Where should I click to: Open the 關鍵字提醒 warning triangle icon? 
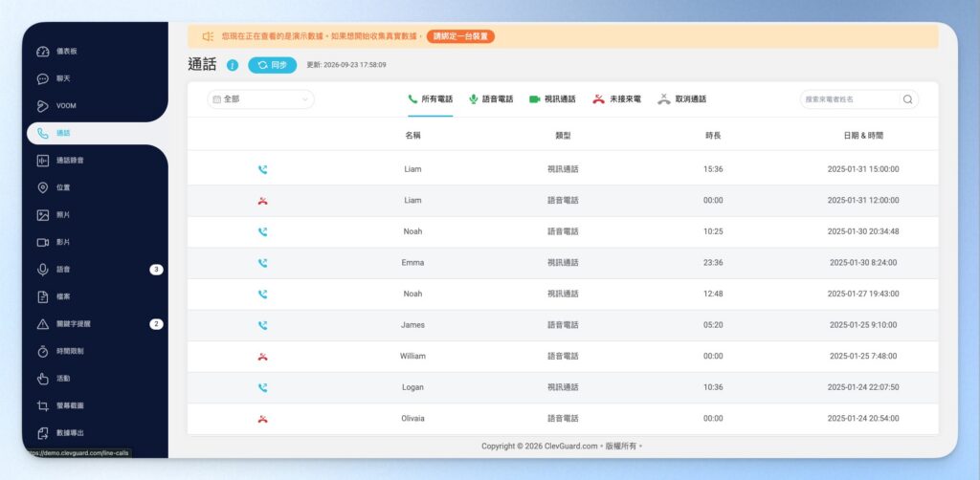coord(42,324)
